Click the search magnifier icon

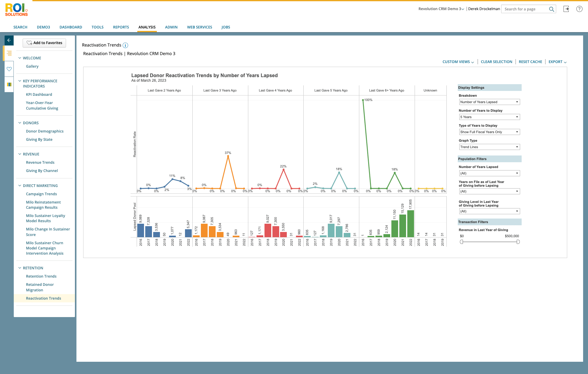(x=551, y=9)
